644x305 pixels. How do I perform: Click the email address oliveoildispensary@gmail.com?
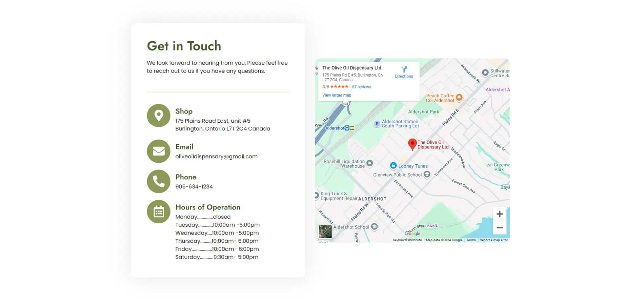[216, 157]
